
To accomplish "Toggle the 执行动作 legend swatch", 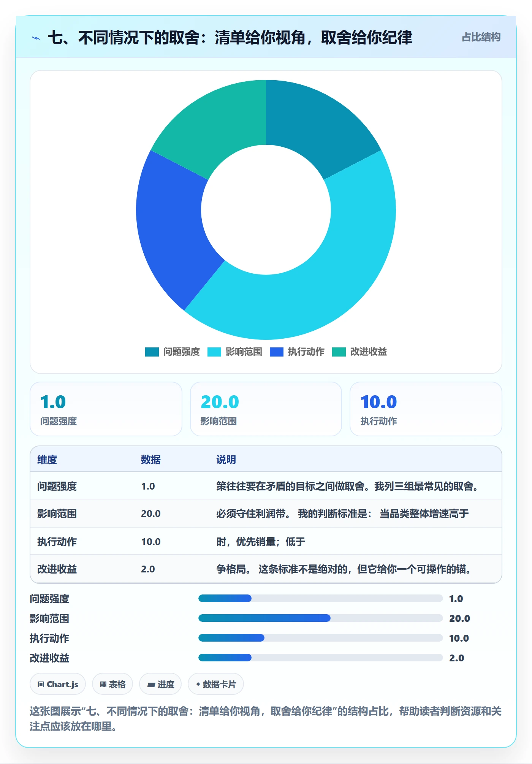I will click(276, 352).
